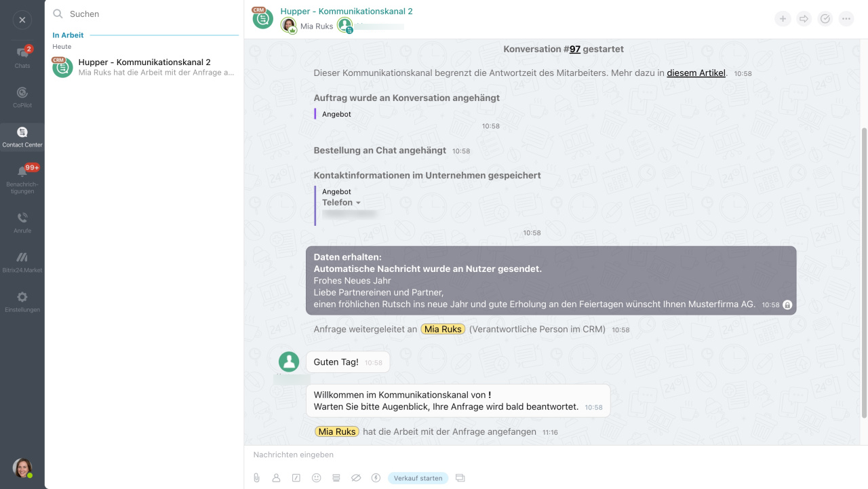This screenshot has width=868, height=489.
Task: Open the three-dots more options menu
Action: [x=846, y=19]
